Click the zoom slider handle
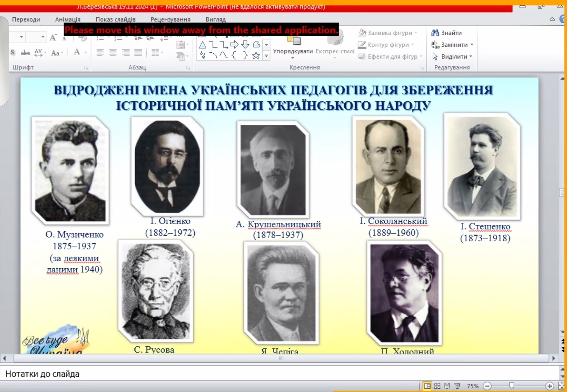 (x=511, y=386)
